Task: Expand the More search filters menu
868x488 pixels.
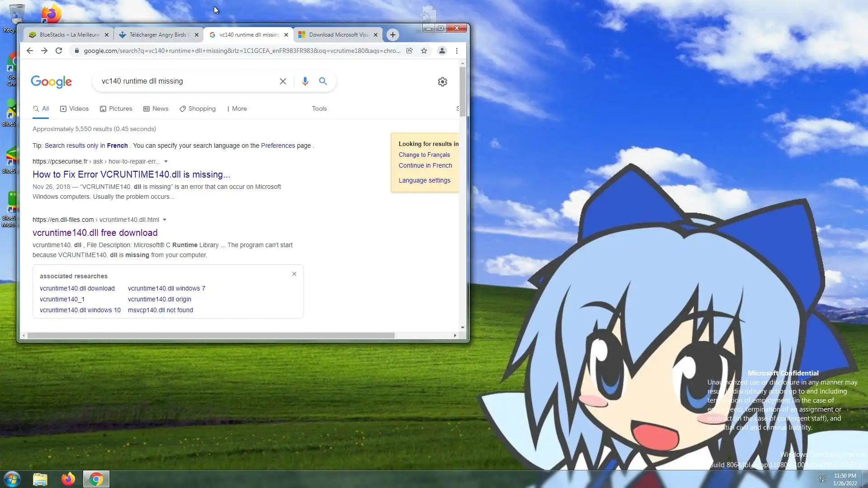Action: pos(236,109)
